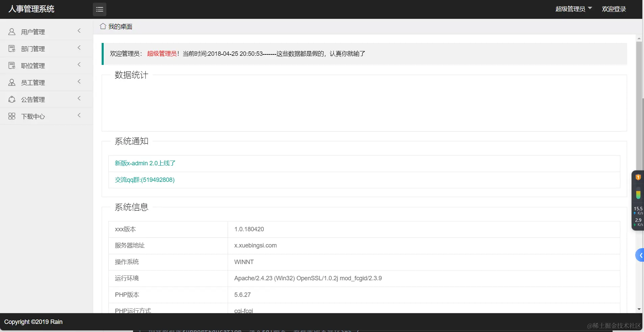
Task: Click the 人事管理系统 logo title
Action: point(31,9)
